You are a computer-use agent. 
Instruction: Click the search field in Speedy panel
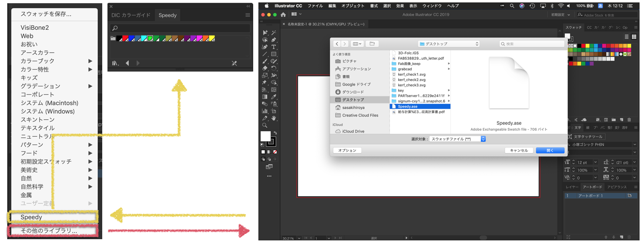click(x=180, y=28)
